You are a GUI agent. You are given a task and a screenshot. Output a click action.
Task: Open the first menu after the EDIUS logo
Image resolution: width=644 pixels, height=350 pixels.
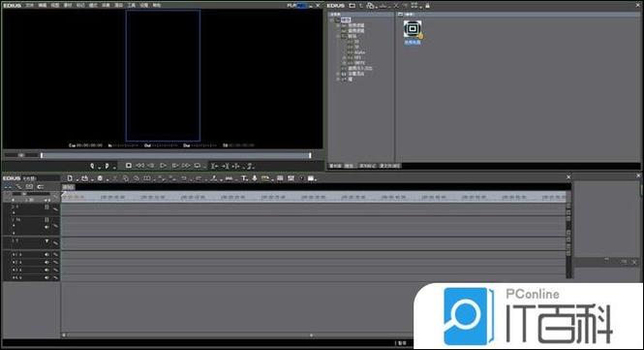coord(30,6)
